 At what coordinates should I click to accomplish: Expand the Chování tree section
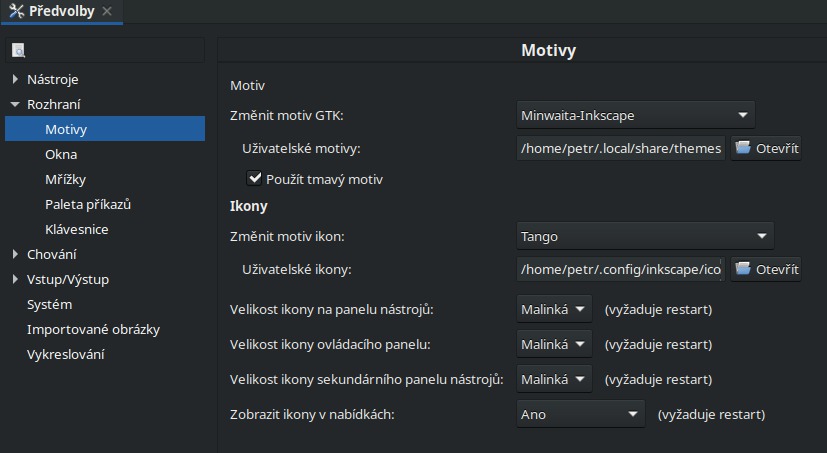click(15, 254)
